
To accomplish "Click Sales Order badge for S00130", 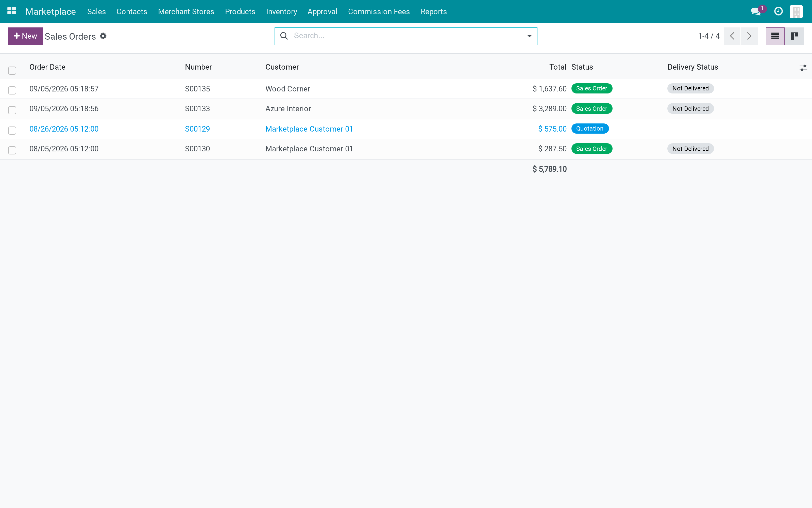I will point(591,149).
